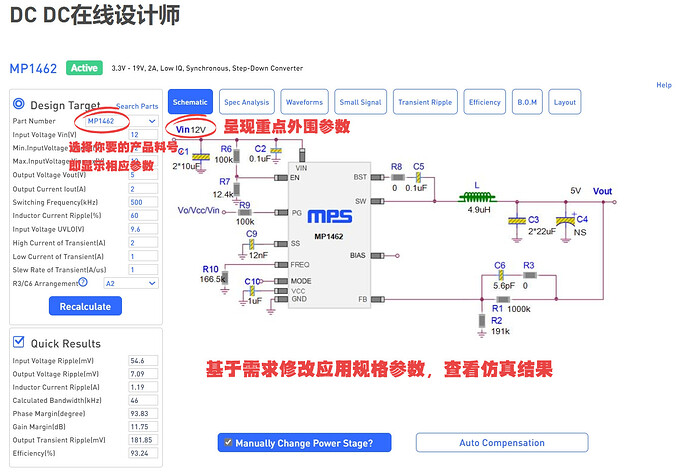Edit the Low Current of Transient field
Image resolution: width=690 pixels, height=475 pixels.
point(143,256)
